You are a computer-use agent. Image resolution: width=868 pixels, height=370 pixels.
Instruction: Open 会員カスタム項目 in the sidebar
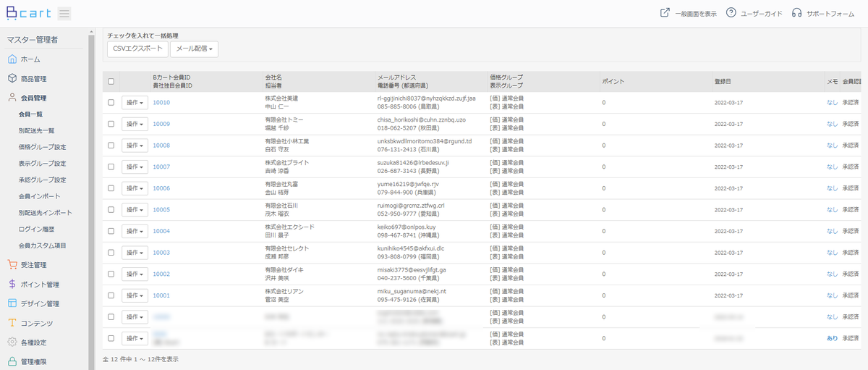pos(42,245)
